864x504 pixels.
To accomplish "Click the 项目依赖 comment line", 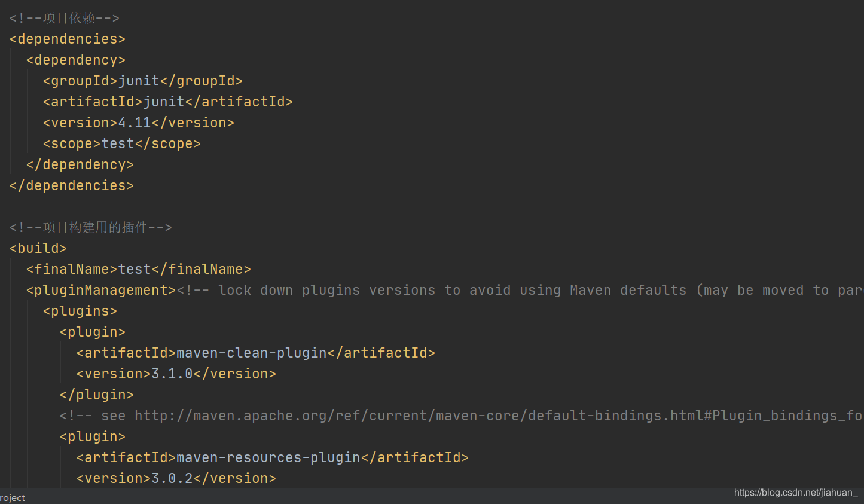I will click(65, 18).
